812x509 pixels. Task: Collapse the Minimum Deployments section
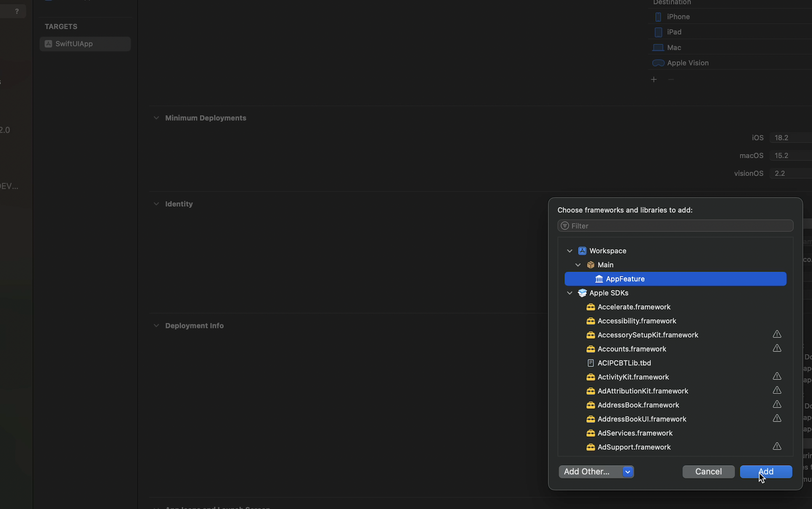coord(156,118)
